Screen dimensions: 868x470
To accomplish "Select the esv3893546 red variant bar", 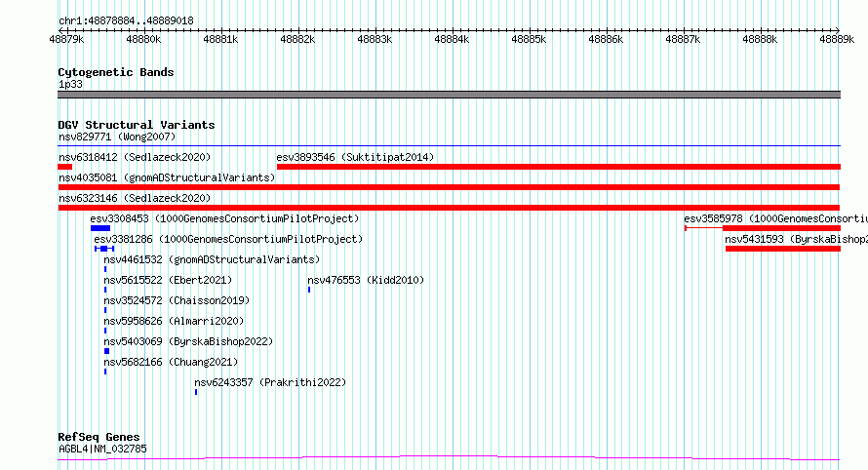I will 559,167.
